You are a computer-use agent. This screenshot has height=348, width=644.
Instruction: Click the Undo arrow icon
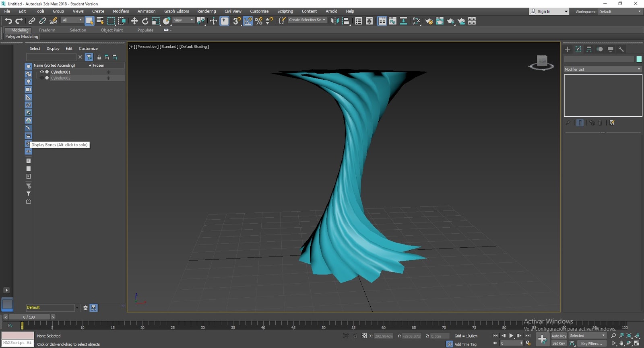point(8,21)
